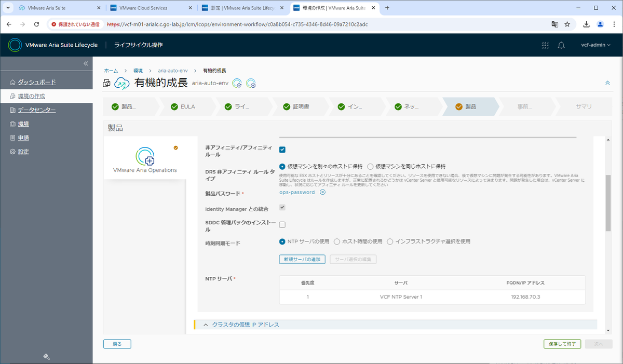
Task: Toggle the anti-affinity/affinity rule checkbox
Action: click(282, 150)
